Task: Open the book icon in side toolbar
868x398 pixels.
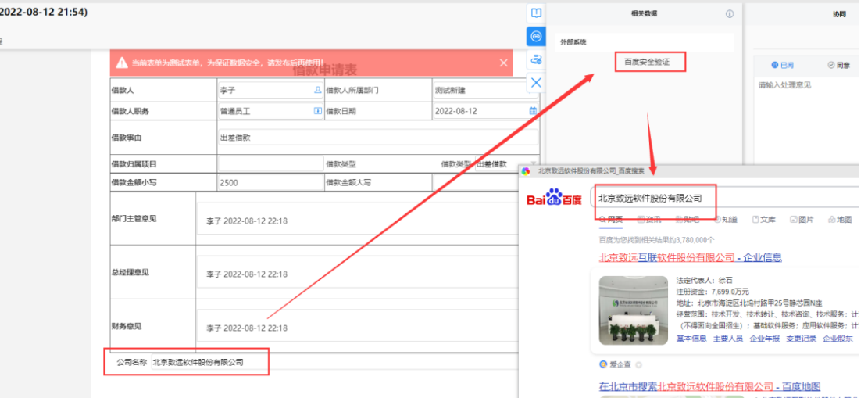Action: click(536, 13)
